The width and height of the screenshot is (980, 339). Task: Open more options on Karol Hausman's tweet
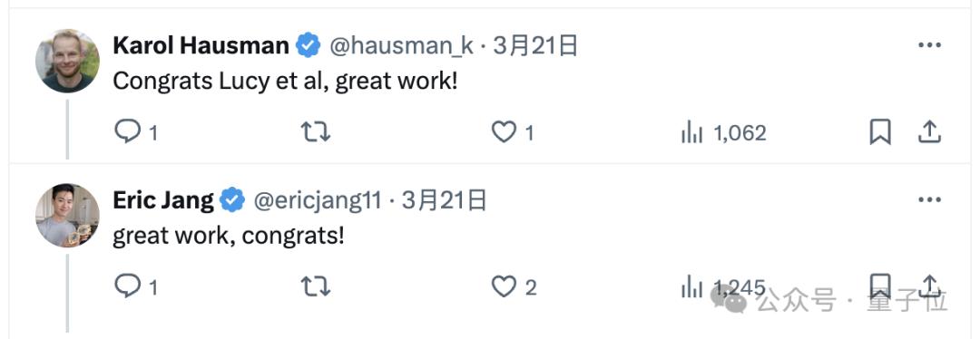coord(929,45)
